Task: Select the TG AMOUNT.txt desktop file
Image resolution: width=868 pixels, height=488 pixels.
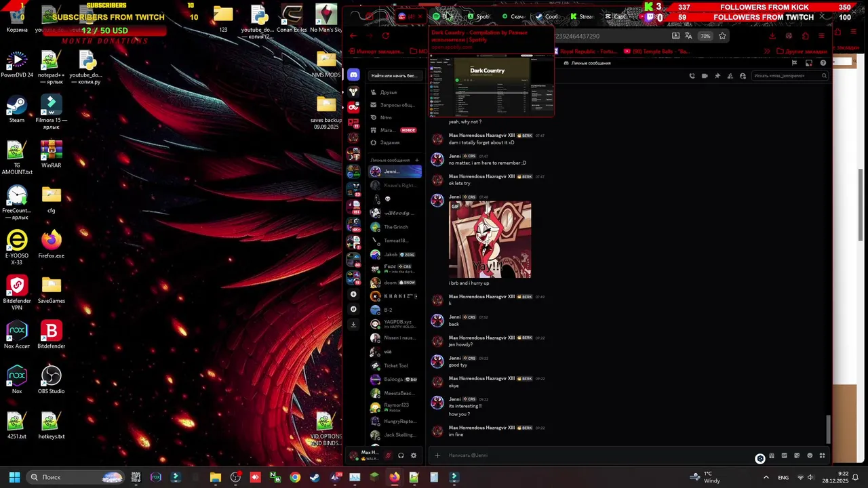Action: [16, 157]
